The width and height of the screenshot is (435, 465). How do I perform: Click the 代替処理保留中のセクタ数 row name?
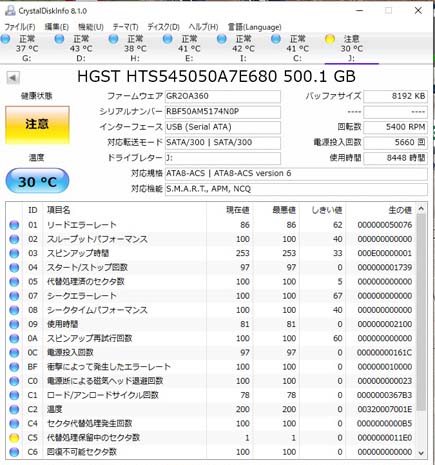[x=93, y=438]
